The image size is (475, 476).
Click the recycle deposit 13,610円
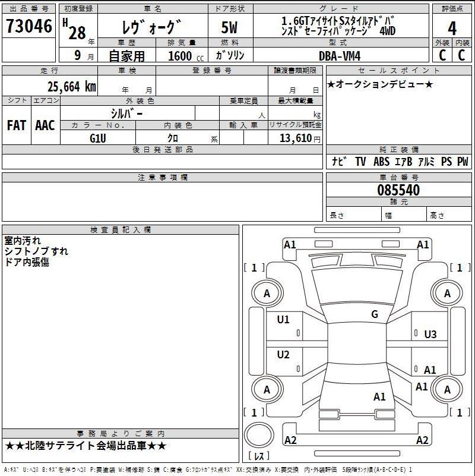click(x=300, y=138)
